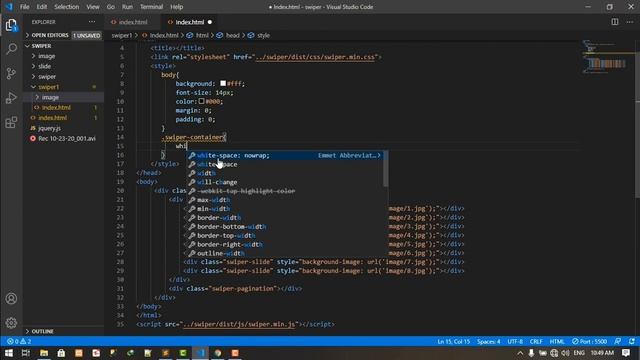The height and width of the screenshot is (360, 640).
Task: Open the Search view in activity bar
Action: tap(11, 49)
